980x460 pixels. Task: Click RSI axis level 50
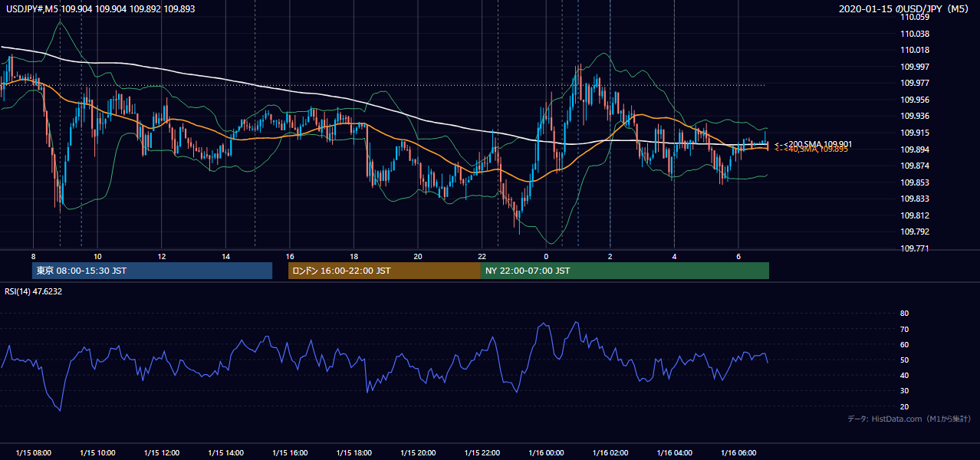click(905, 360)
